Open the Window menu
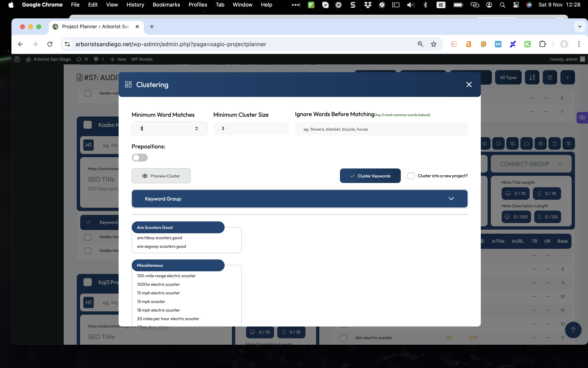 pyautogui.click(x=242, y=5)
